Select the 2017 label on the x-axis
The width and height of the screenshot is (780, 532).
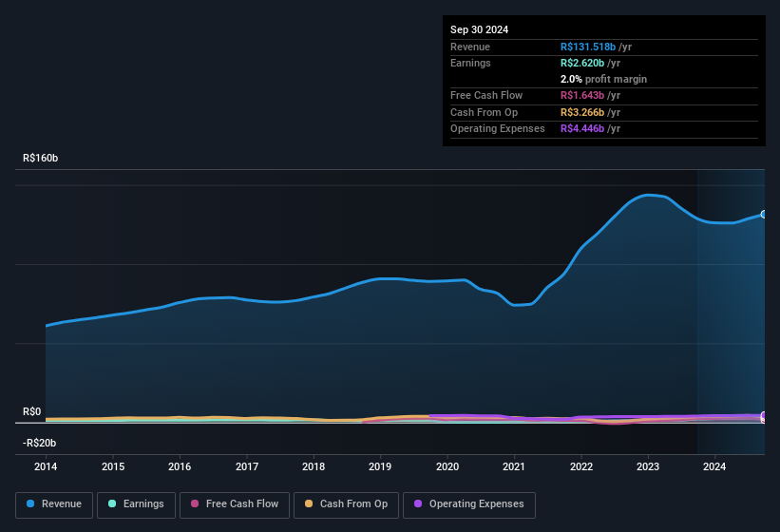click(x=247, y=466)
